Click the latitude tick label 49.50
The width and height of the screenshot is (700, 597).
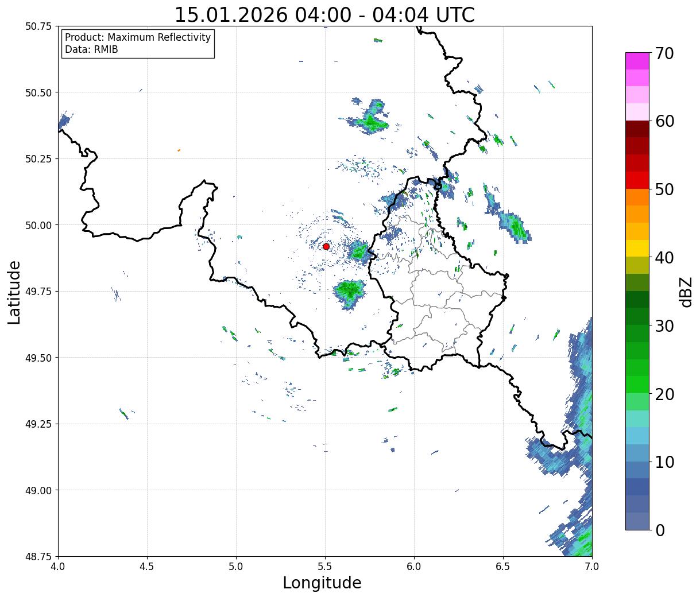point(39,358)
